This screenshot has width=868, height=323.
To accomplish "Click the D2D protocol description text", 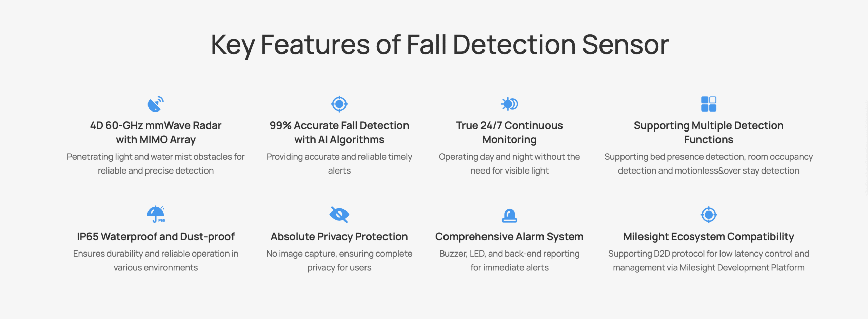I will [708, 261].
